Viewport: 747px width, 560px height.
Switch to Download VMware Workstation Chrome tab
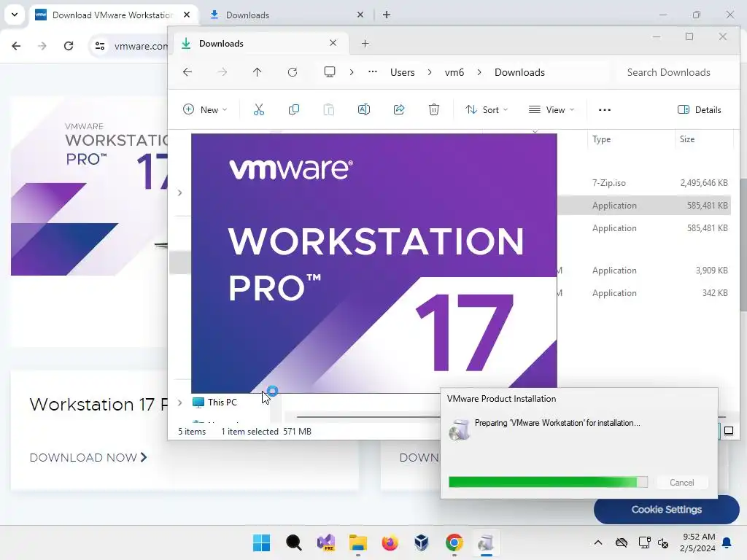tap(113, 15)
